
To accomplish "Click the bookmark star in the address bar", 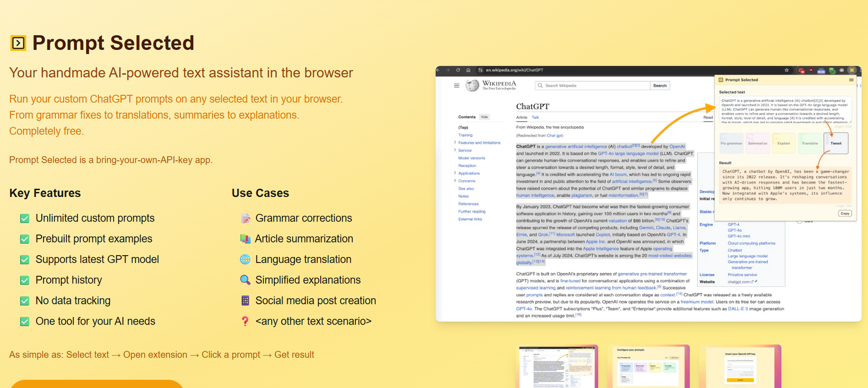I will pyautogui.click(x=787, y=70).
